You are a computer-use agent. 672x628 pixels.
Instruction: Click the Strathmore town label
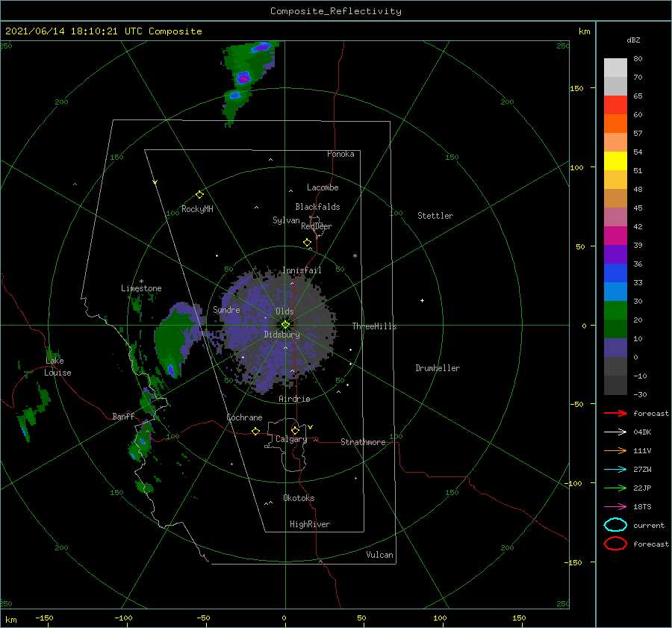pyautogui.click(x=363, y=442)
